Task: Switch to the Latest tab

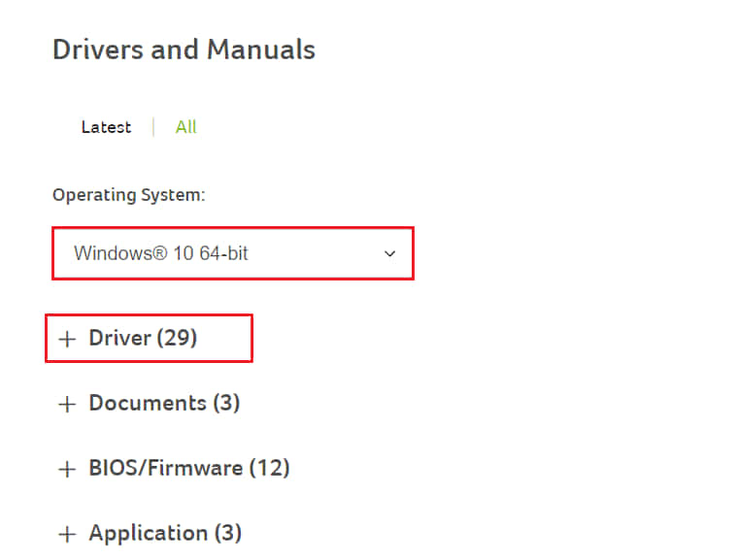Action: [x=106, y=127]
